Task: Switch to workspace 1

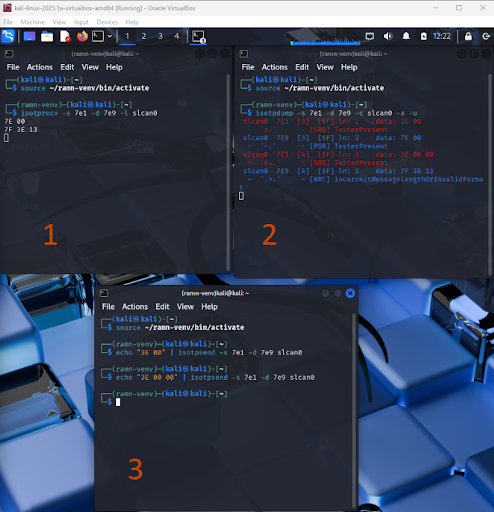Action: 127,36
